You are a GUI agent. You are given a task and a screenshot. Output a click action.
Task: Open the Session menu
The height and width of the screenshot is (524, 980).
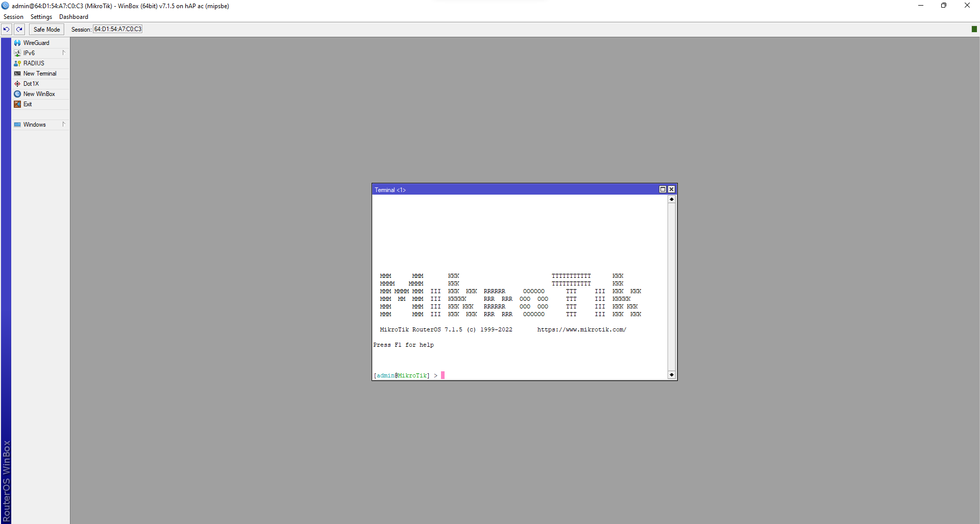(13, 17)
